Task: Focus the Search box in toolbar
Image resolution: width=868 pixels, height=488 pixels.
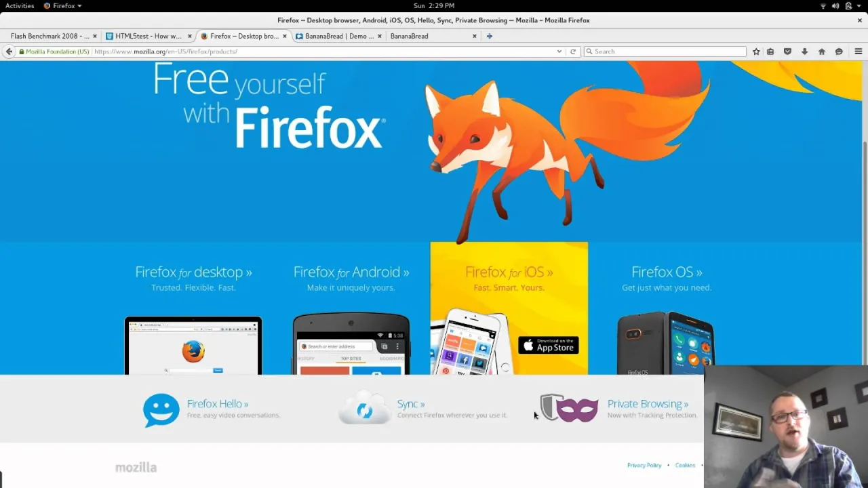Action: coord(665,52)
